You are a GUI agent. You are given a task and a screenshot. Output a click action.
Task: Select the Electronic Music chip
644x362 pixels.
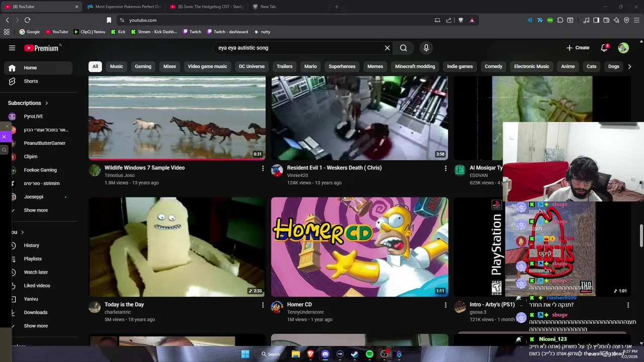pyautogui.click(x=532, y=66)
